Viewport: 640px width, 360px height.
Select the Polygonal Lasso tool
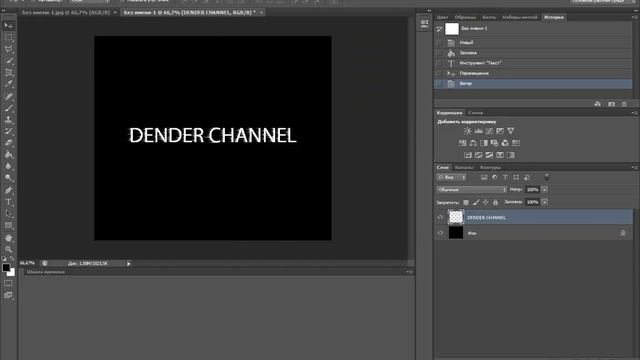pos(9,49)
